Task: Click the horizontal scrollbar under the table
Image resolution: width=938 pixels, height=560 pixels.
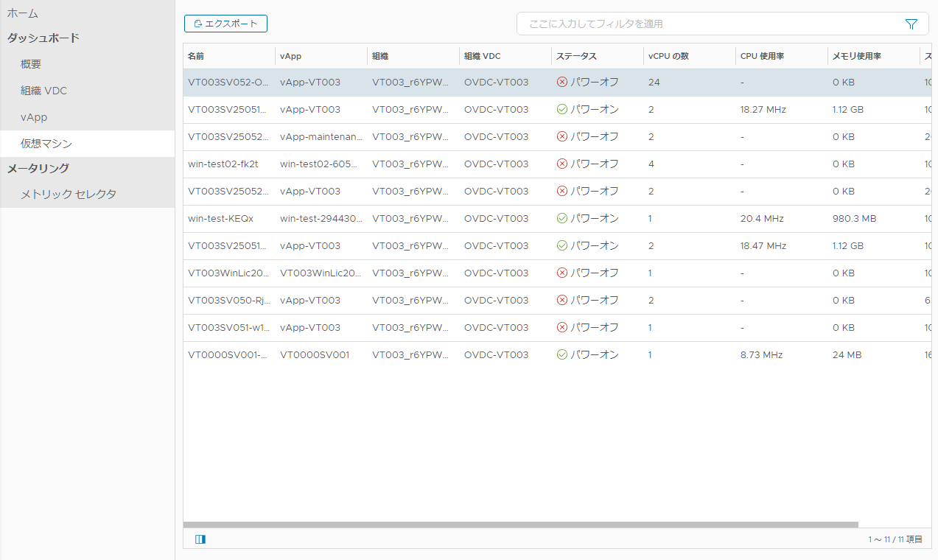Action: (x=521, y=525)
